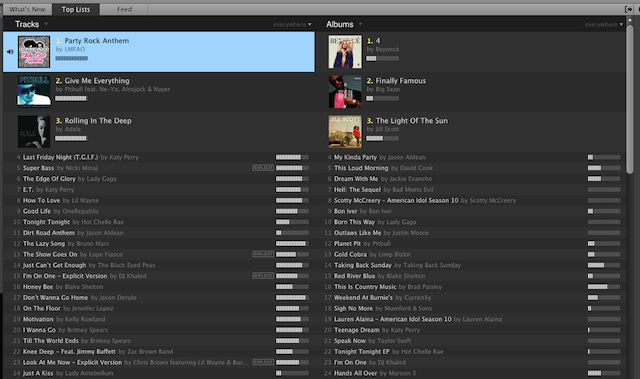Open the Feed tab

click(124, 9)
